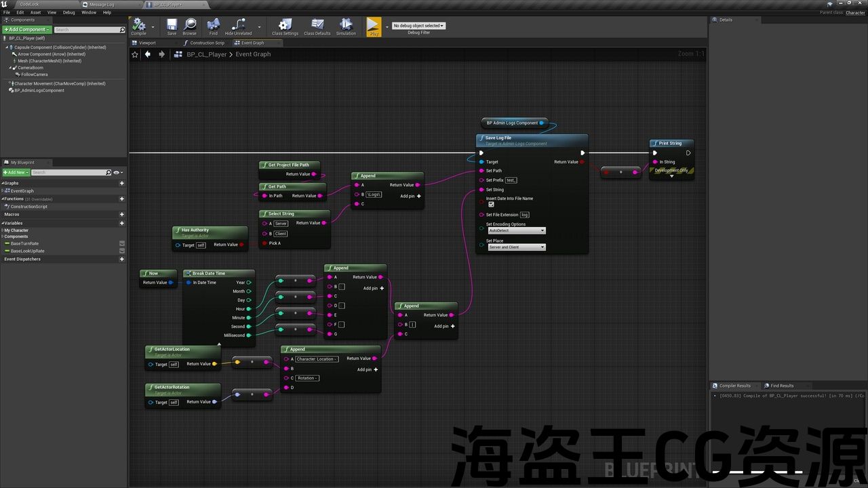Open Class Defaults from the toolbar
This screenshot has width=868, height=488.
pos(317,25)
